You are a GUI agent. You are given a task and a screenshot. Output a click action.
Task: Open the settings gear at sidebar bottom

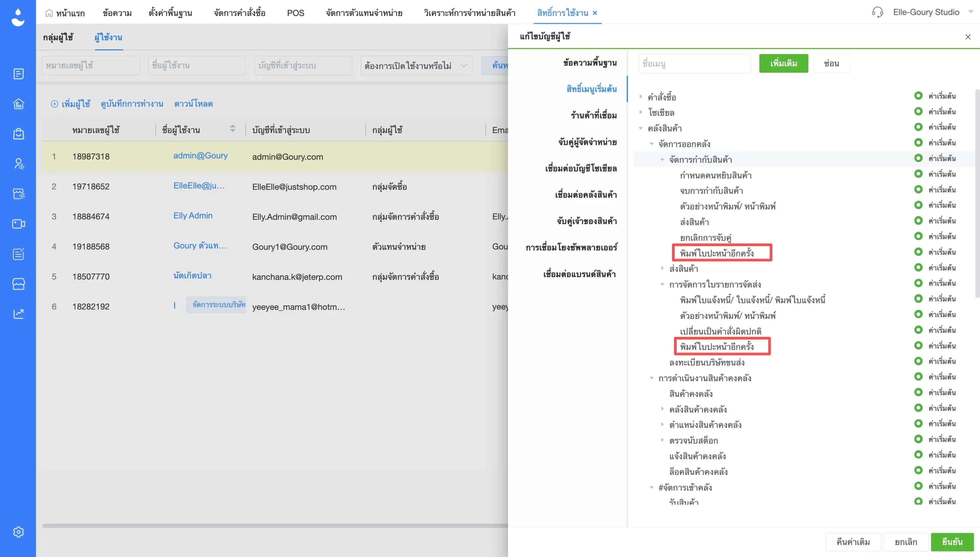tap(18, 532)
